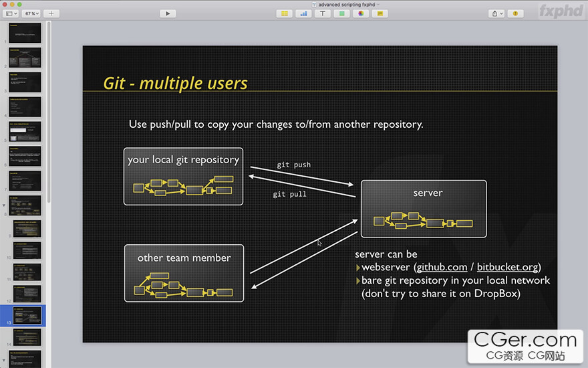
Task: Select slide 12 thumbnail
Action: [27, 294]
